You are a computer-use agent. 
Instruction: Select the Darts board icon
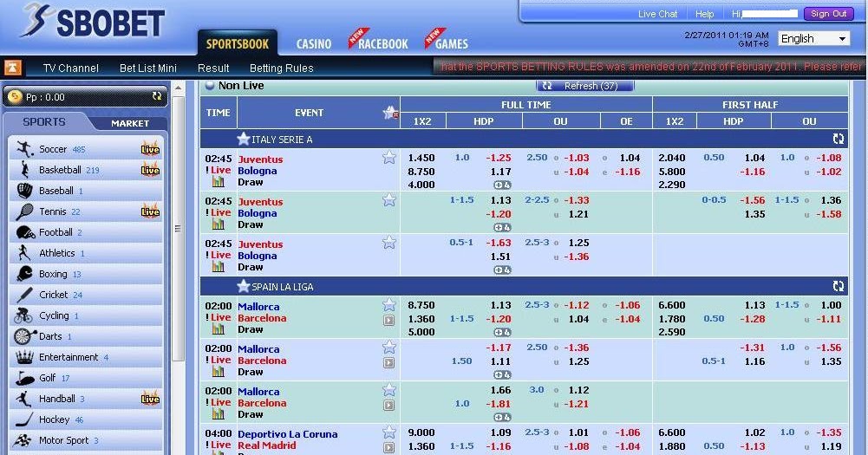pos(23,336)
